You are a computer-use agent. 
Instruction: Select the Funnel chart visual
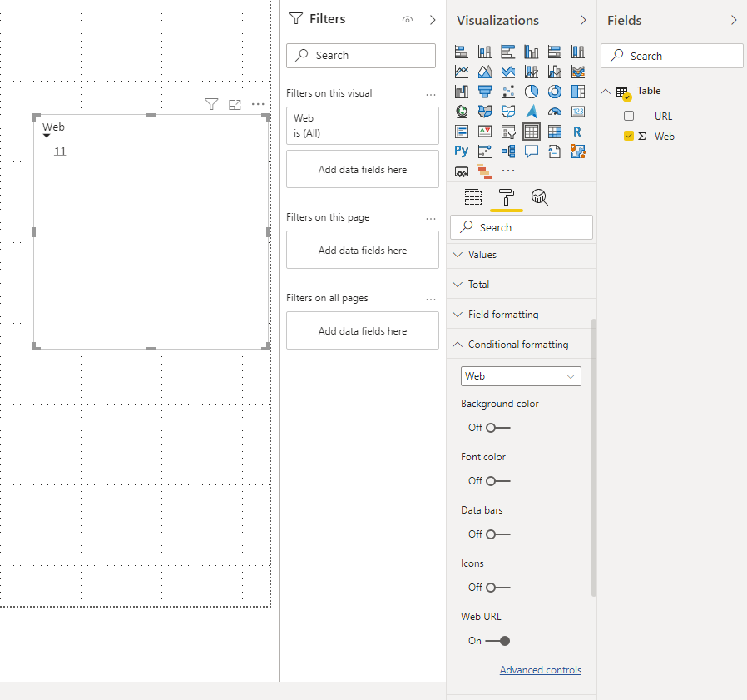484,92
